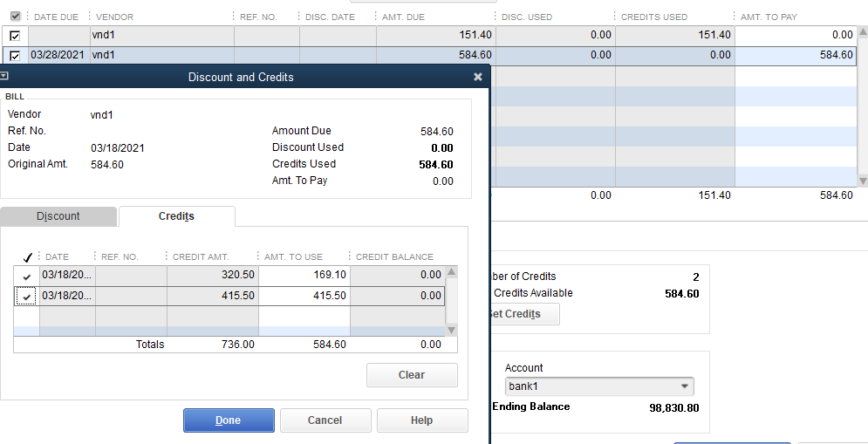The width and height of the screenshot is (868, 444).
Task: Toggle checkmark on the 415.50 credit row
Action: (x=27, y=297)
